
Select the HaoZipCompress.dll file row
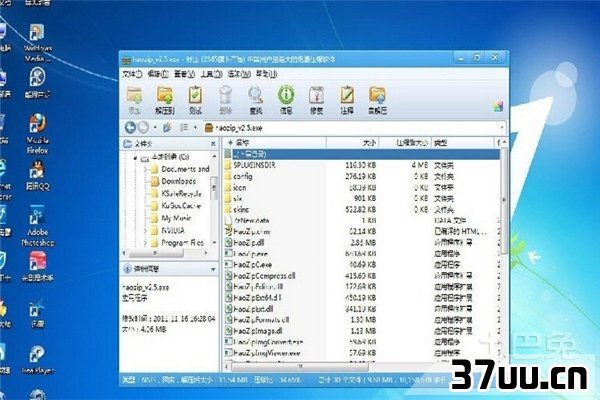362,276
